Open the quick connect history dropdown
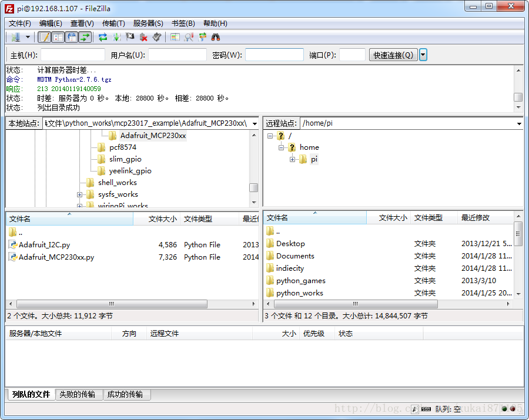Viewport: 529px width, 420px height. tap(423, 55)
